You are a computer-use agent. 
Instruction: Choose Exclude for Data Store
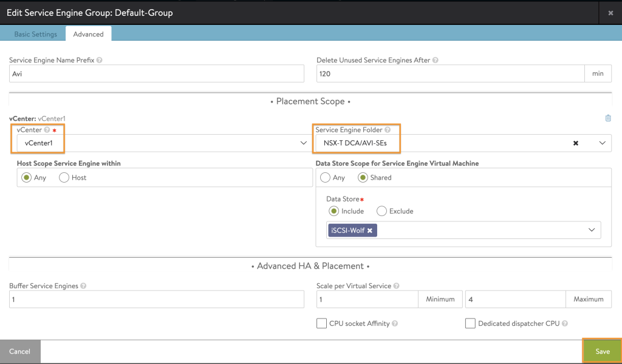point(381,211)
